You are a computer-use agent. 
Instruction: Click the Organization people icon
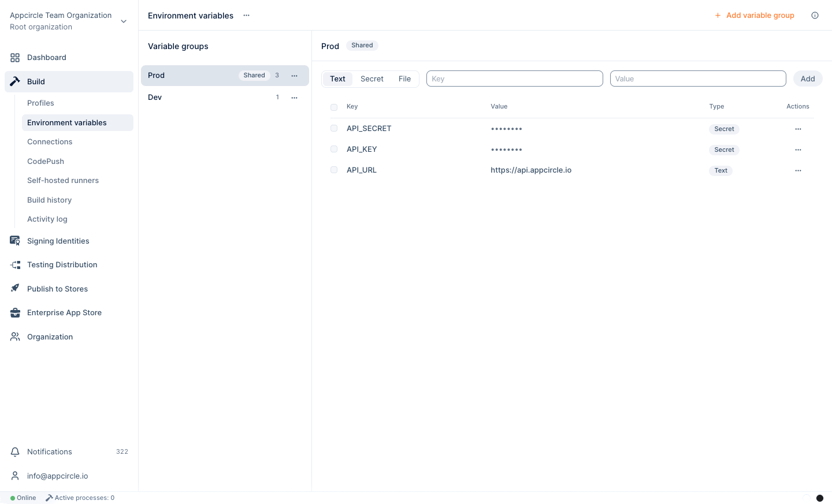15,337
